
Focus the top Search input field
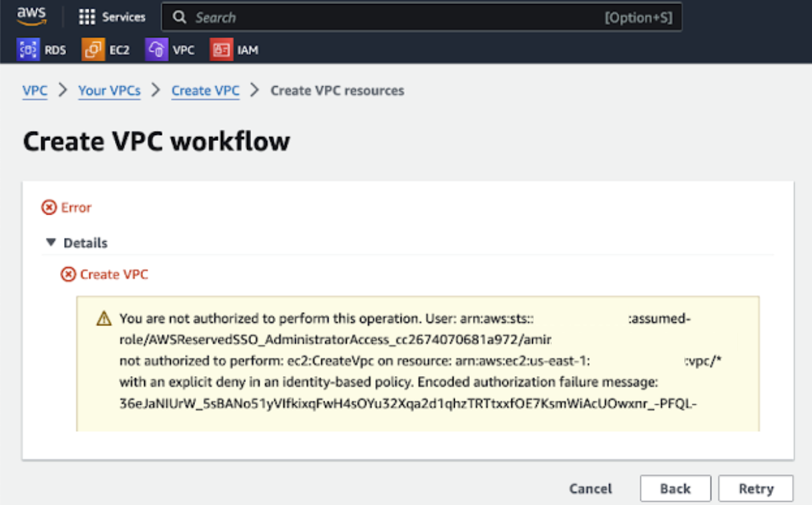pyautogui.click(x=422, y=18)
